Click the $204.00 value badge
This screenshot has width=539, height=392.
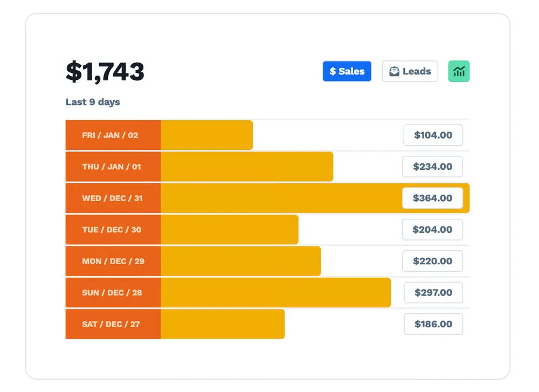point(432,230)
